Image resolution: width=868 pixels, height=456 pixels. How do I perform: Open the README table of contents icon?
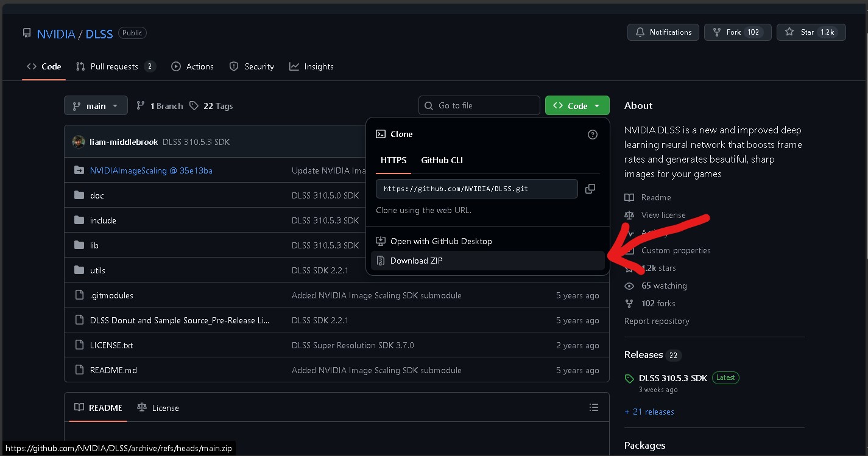594,407
